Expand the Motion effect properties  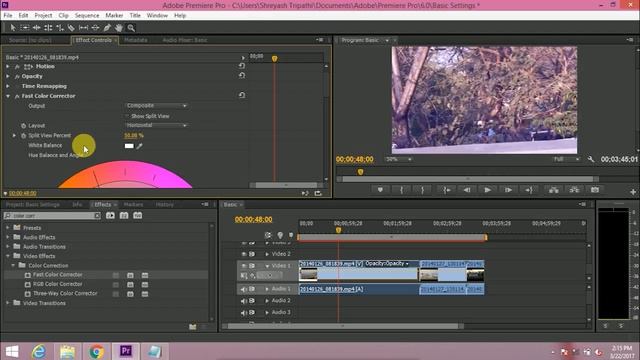click(8, 66)
